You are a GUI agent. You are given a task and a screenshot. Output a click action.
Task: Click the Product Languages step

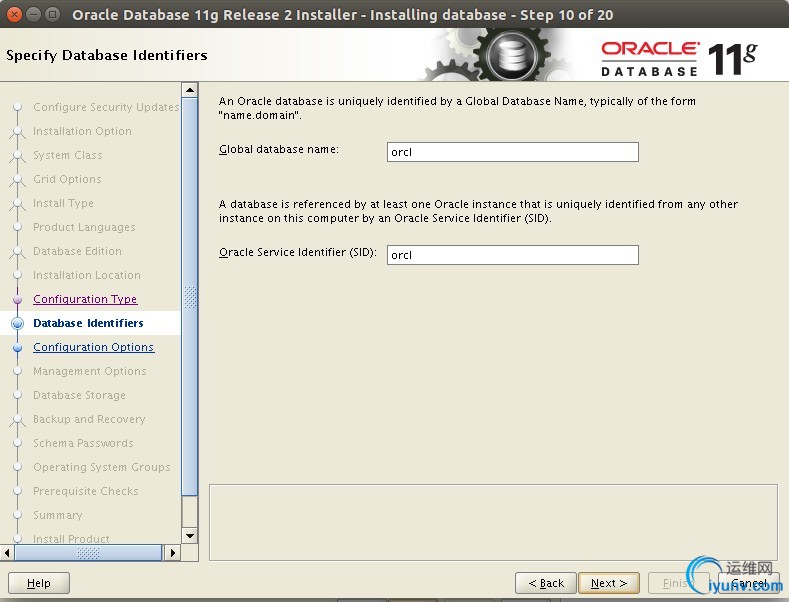[84, 227]
